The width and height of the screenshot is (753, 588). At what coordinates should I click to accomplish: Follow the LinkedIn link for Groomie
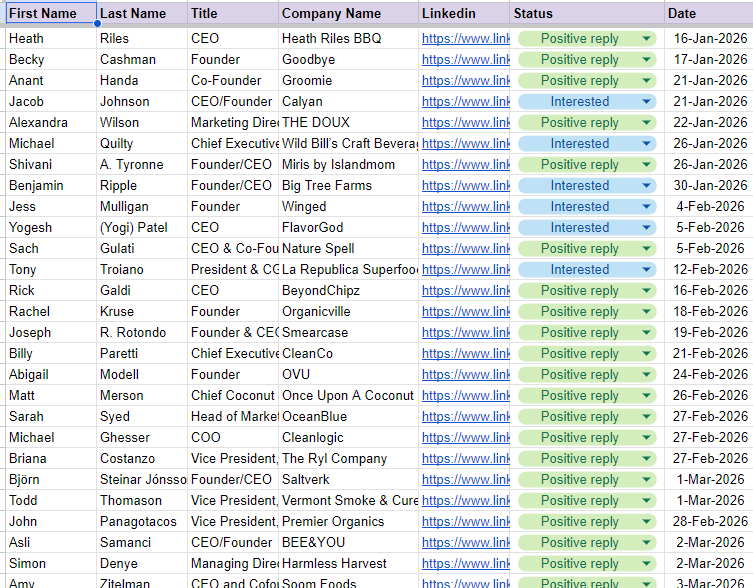click(x=465, y=81)
